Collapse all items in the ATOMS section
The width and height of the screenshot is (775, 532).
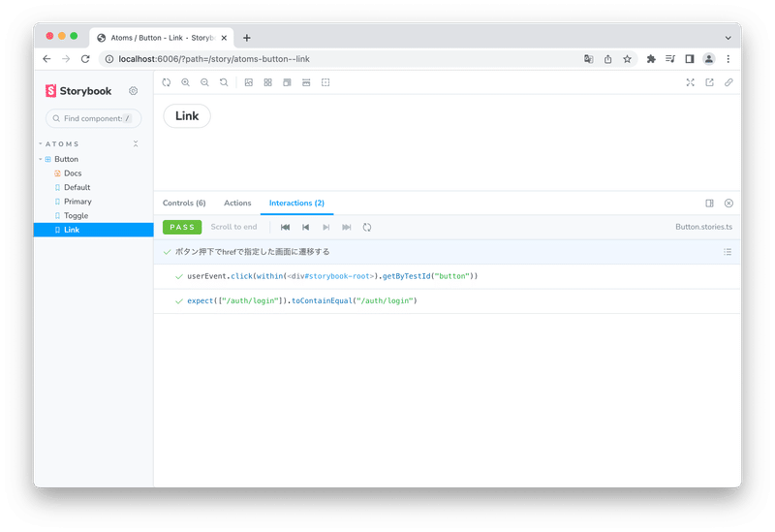pos(136,143)
